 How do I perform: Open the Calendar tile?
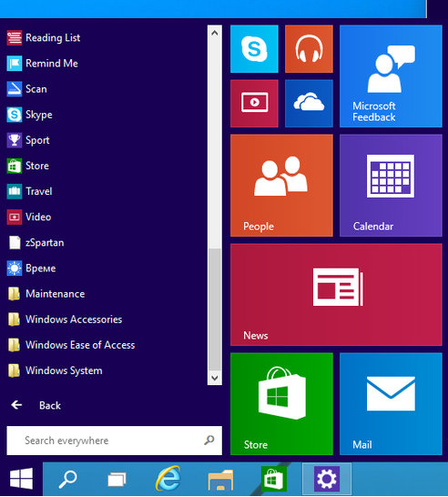391,186
